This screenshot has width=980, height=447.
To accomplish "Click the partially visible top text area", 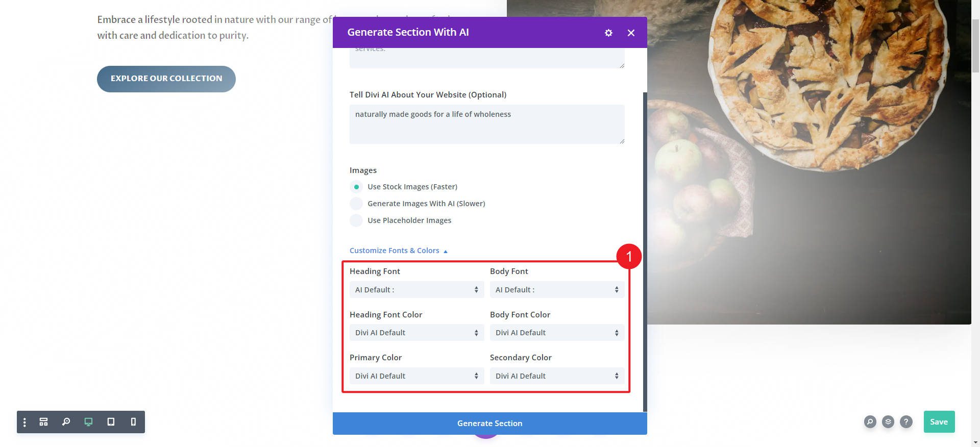I will tap(487, 58).
